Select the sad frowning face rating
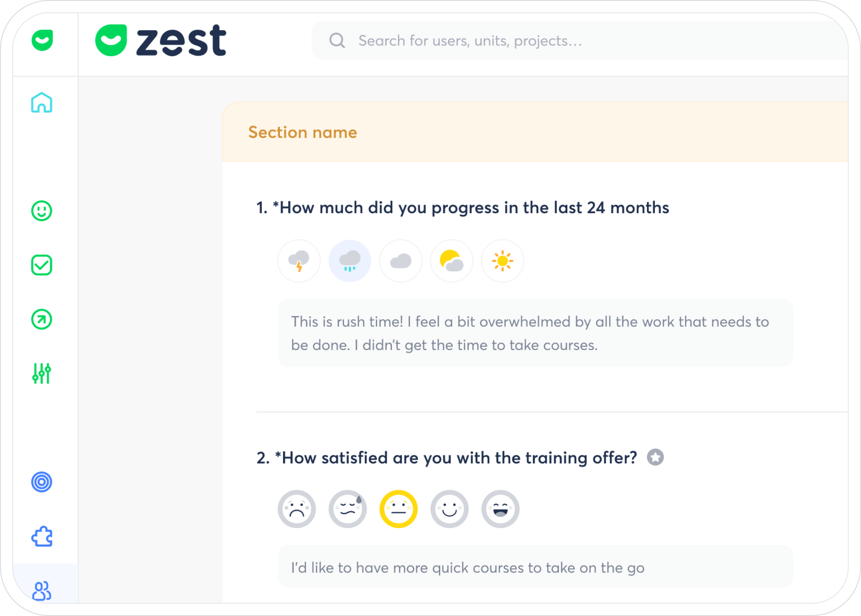This screenshot has height=616, width=861. click(297, 509)
